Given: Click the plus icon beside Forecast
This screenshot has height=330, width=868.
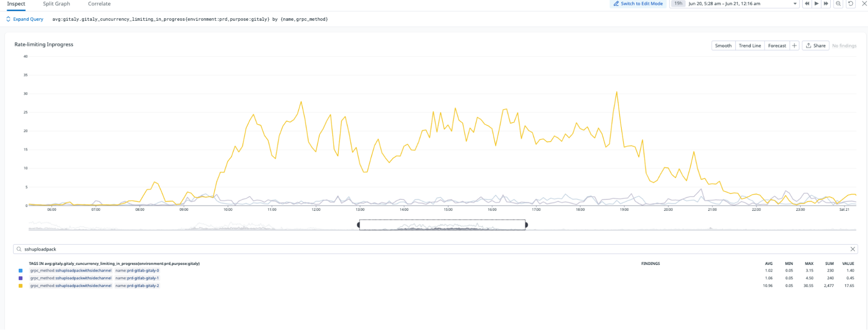Looking at the screenshot, I should pos(794,46).
